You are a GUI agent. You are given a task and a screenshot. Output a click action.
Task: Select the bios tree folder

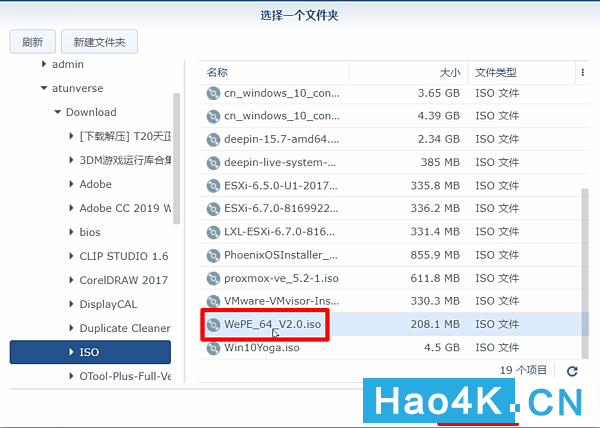click(90, 232)
